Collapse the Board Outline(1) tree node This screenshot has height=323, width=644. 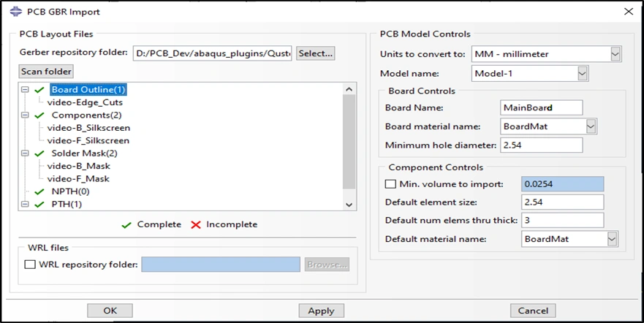25,89
